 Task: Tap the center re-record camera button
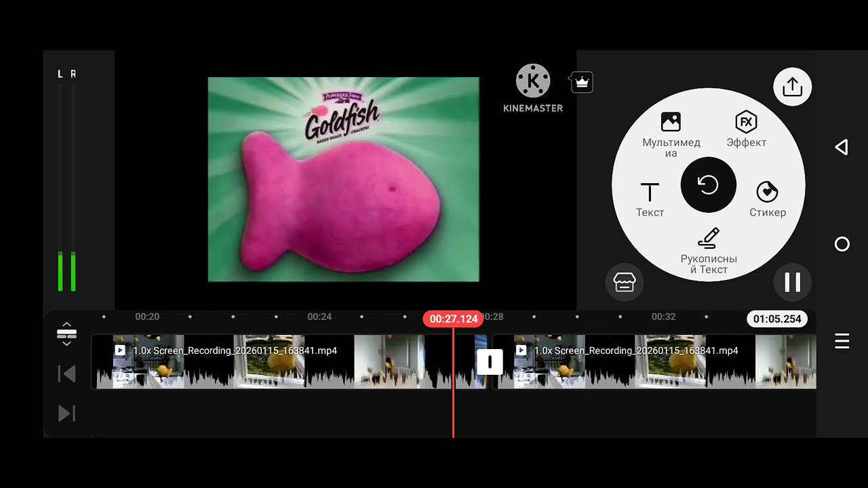click(x=708, y=185)
